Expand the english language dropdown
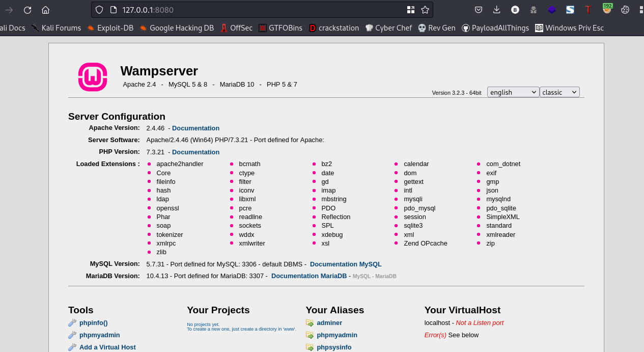 click(x=513, y=92)
